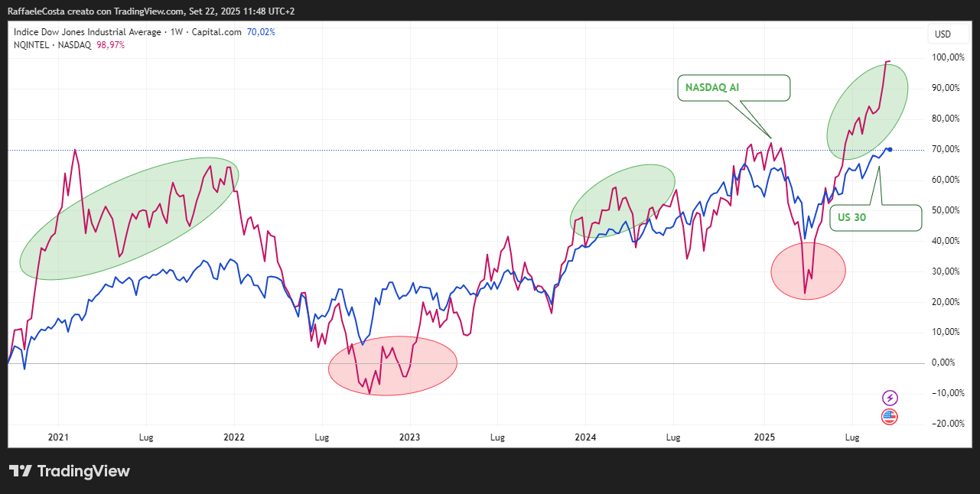This screenshot has height=494, width=980.
Task: Click the 2025 label on time axis
Action: tap(764, 437)
